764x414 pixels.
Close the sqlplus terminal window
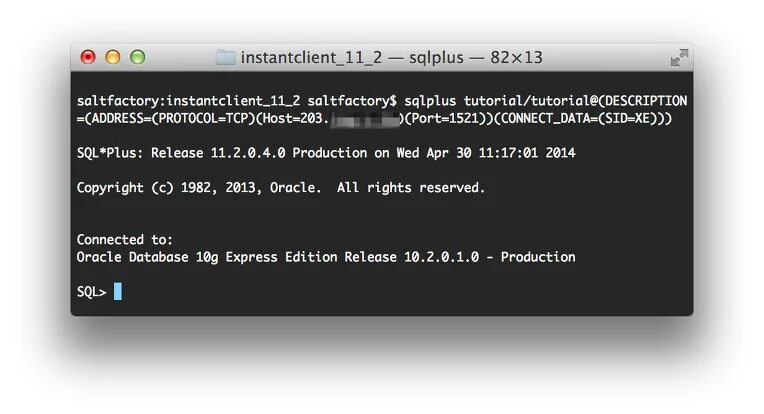(88, 57)
